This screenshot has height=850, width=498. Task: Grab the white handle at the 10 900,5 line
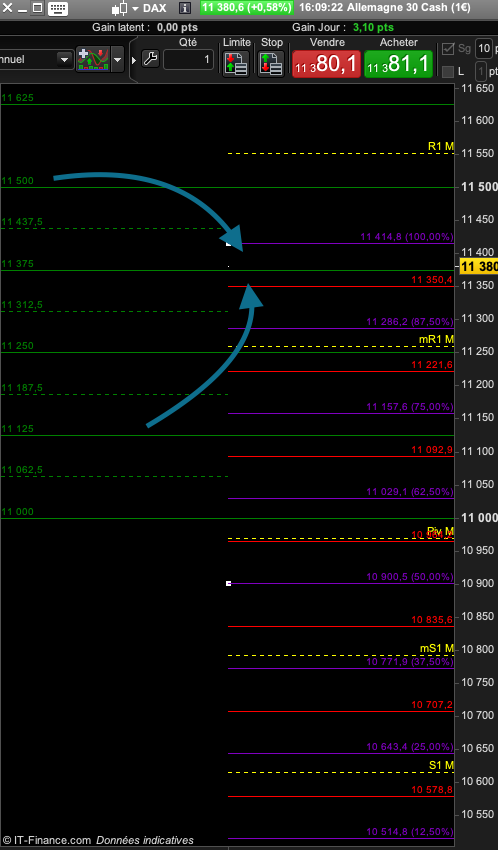click(x=229, y=583)
